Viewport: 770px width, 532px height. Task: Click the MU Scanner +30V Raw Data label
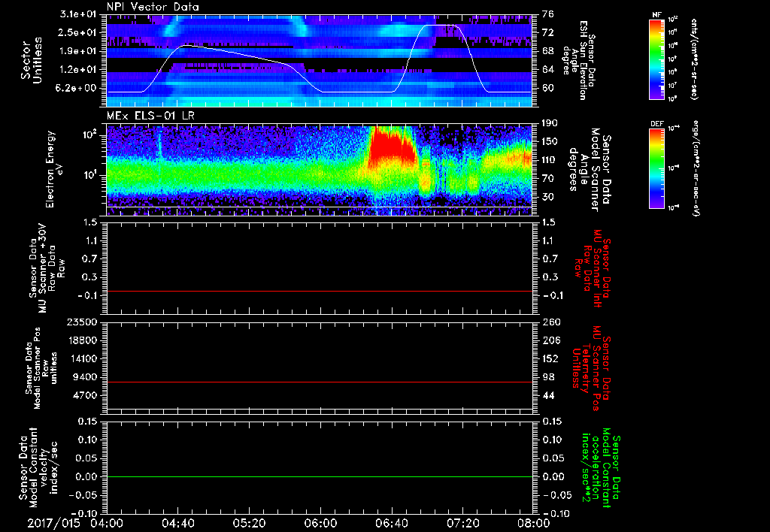47,268
